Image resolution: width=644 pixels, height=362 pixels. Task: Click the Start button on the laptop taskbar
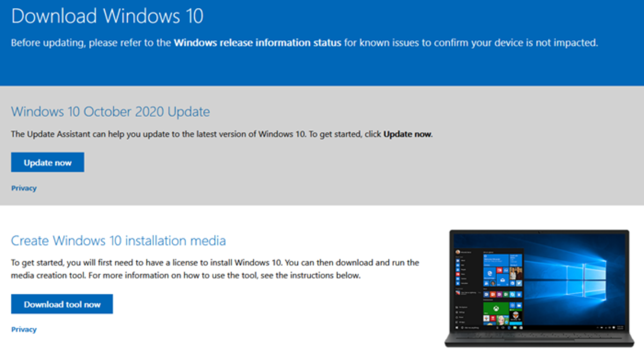(457, 328)
